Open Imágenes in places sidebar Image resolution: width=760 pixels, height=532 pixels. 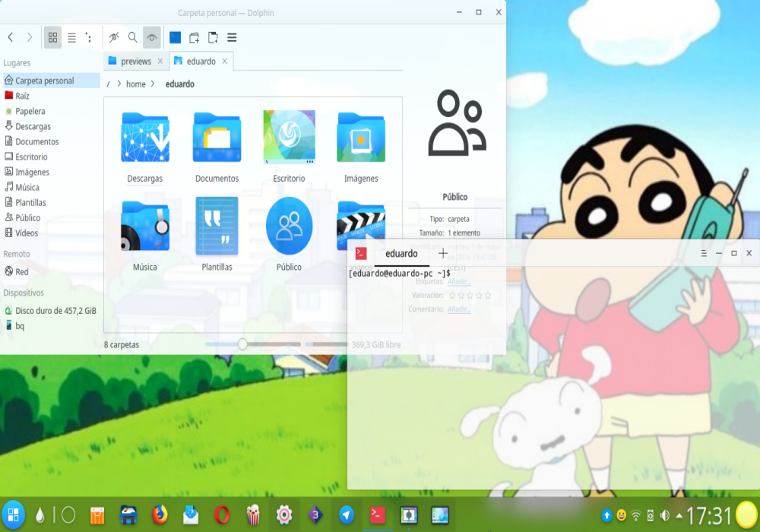point(51,172)
